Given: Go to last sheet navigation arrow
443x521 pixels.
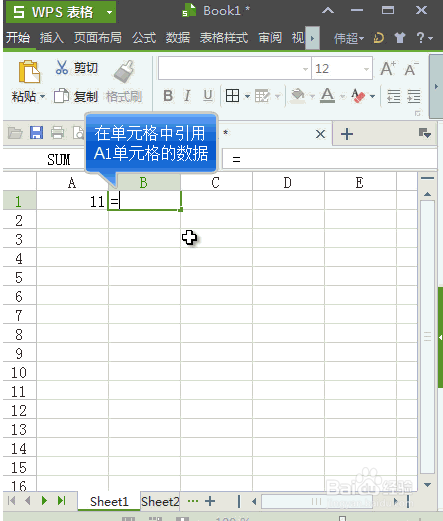Looking at the screenshot, I should (62, 501).
